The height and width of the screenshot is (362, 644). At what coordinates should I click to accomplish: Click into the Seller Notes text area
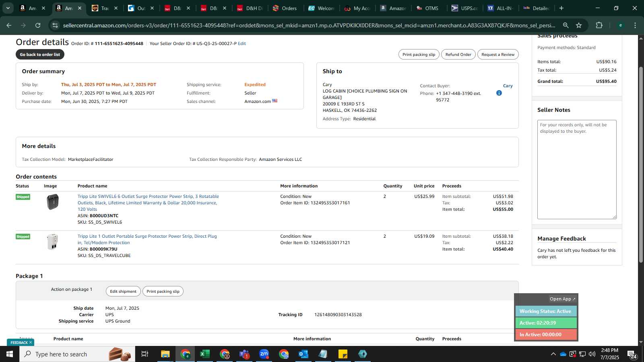pyautogui.click(x=577, y=169)
